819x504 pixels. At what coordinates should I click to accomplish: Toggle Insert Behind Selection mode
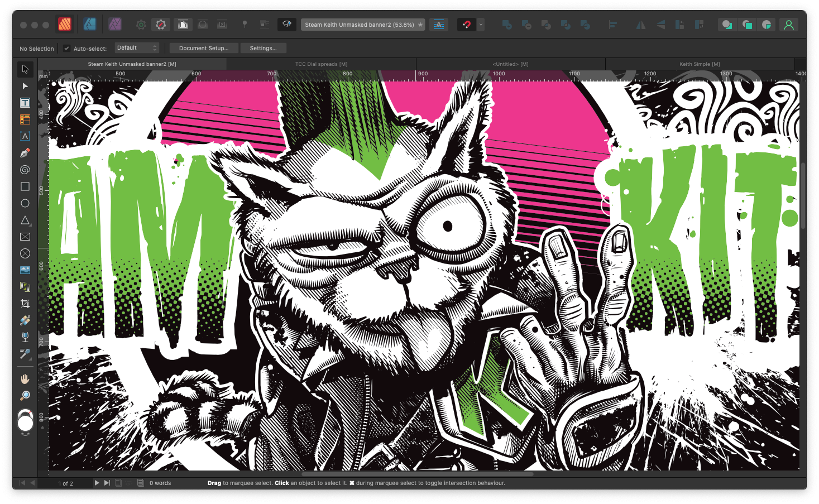pyautogui.click(x=726, y=25)
